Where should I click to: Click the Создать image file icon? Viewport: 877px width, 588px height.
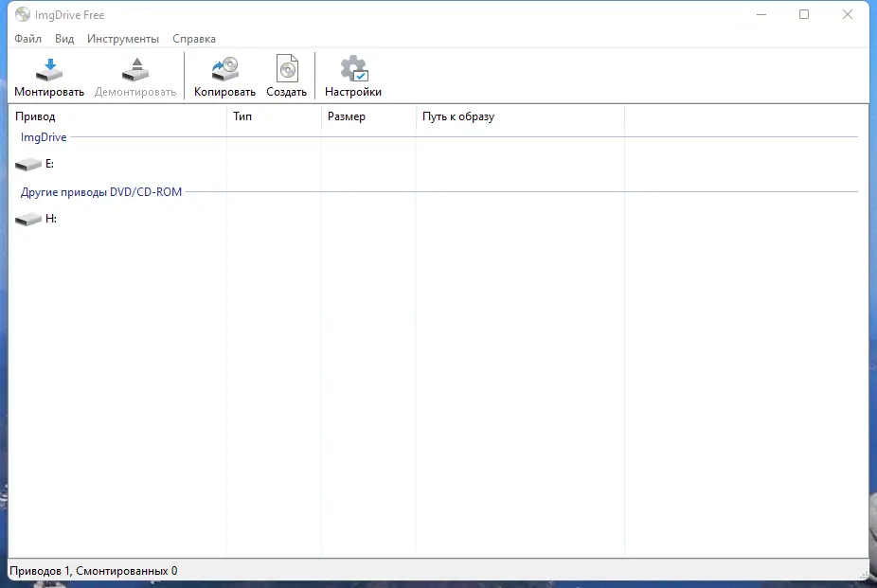coord(287,69)
